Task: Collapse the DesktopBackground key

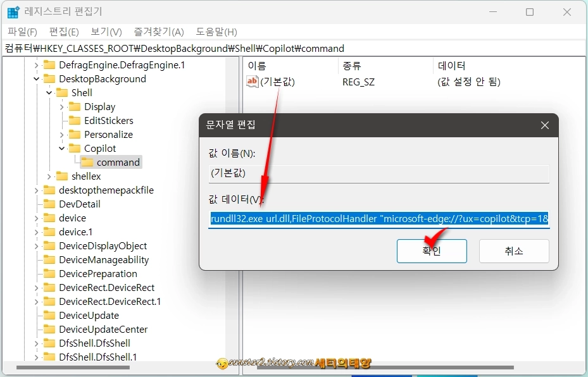Action: pyautogui.click(x=36, y=79)
